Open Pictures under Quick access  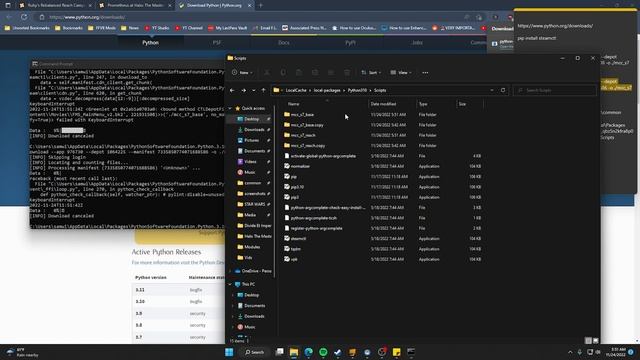tap(251, 140)
